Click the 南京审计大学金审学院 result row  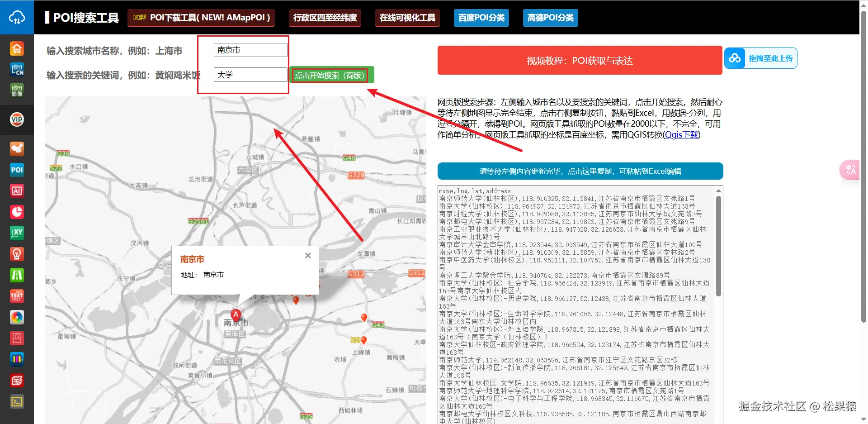[x=571, y=244]
